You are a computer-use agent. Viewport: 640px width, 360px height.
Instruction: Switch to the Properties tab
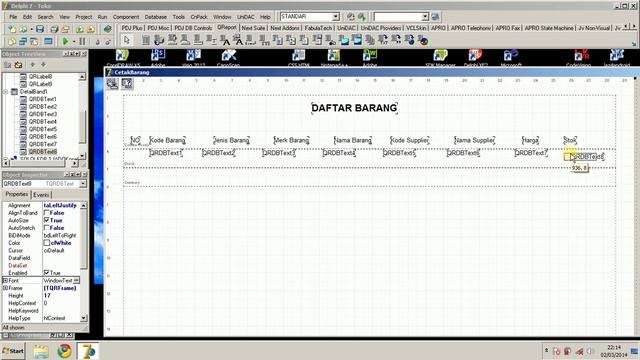point(17,194)
